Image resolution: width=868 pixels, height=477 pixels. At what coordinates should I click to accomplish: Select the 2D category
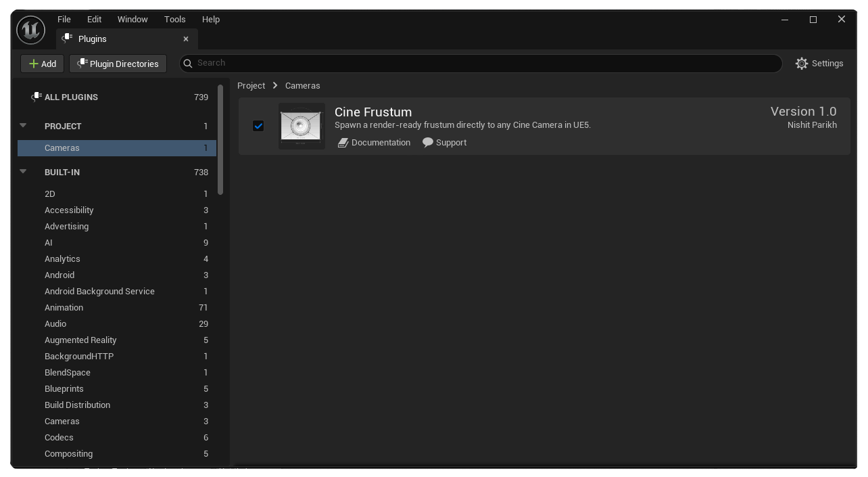(x=117, y=194)
